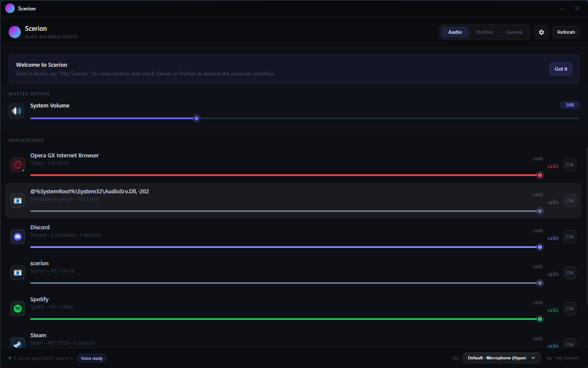Toggle the scerion row ON button
Viewport: 588px width, 368px height.
[570, 273]
